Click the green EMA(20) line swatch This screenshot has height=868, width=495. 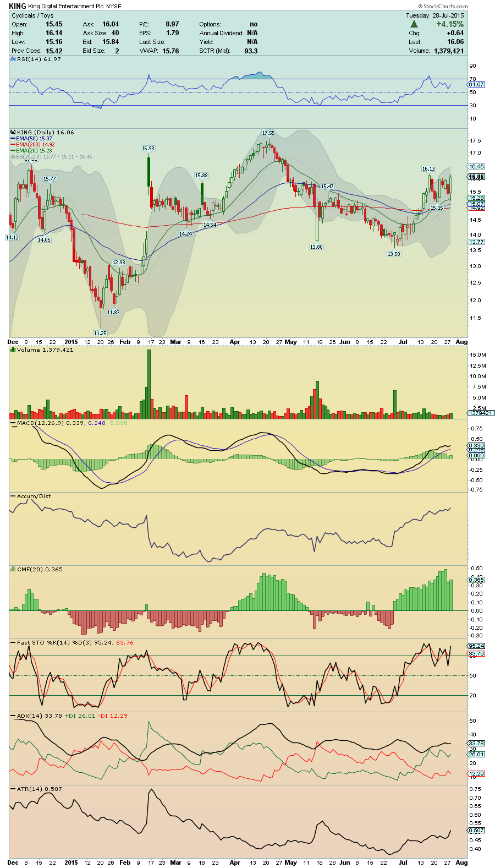(x=13, y=151)
